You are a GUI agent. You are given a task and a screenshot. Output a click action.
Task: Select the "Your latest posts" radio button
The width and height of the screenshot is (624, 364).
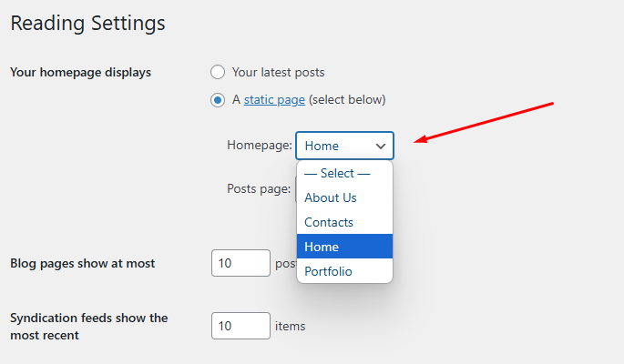point(217,72)
